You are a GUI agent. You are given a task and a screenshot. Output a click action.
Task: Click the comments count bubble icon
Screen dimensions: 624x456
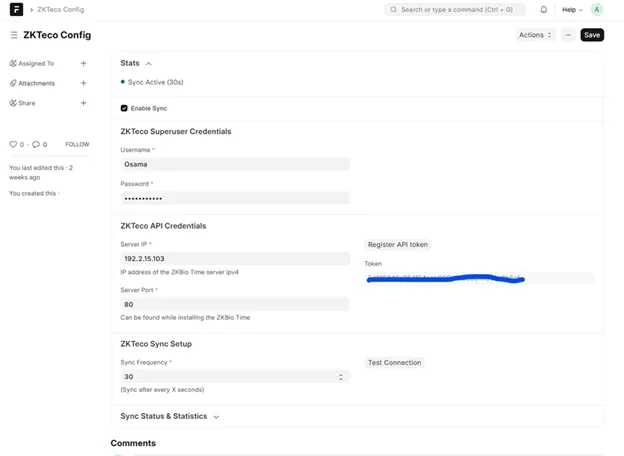tap(36, 144)
